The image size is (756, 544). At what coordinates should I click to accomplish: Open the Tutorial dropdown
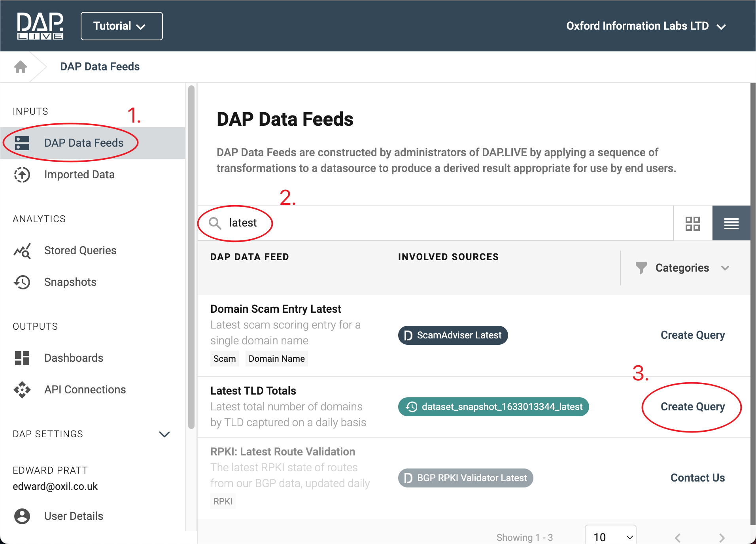click(121, 26)
